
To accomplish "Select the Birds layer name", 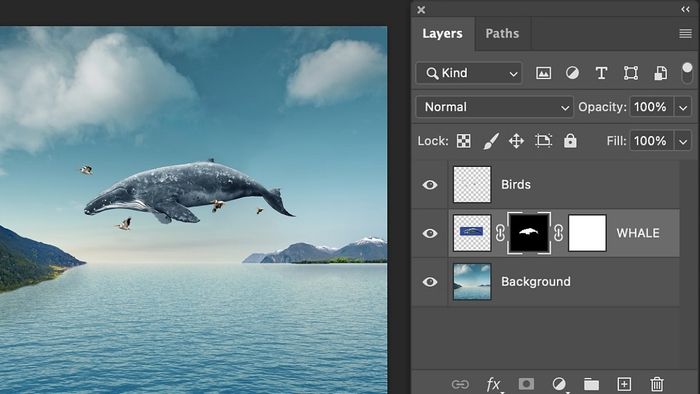I will 516,185.
